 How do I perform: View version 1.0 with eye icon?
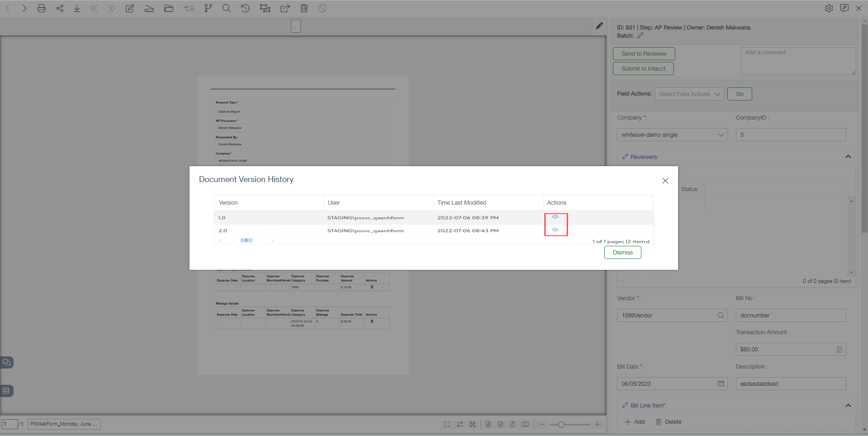click(x=555, y=217)
